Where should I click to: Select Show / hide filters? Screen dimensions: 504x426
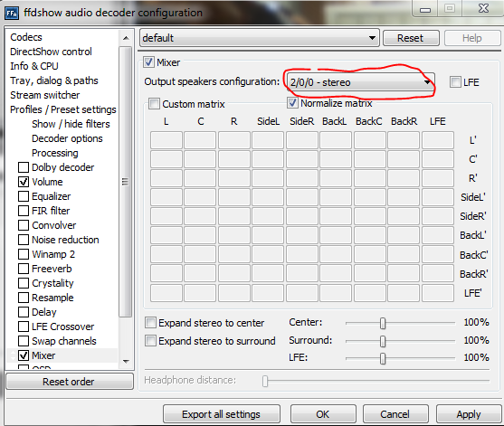click(x=71, y=124)
